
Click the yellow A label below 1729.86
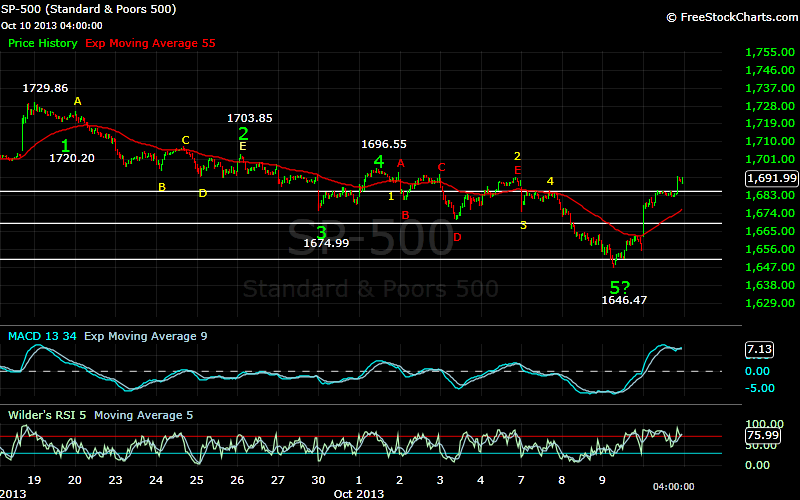pyautogui.click(x=78, y=101)
